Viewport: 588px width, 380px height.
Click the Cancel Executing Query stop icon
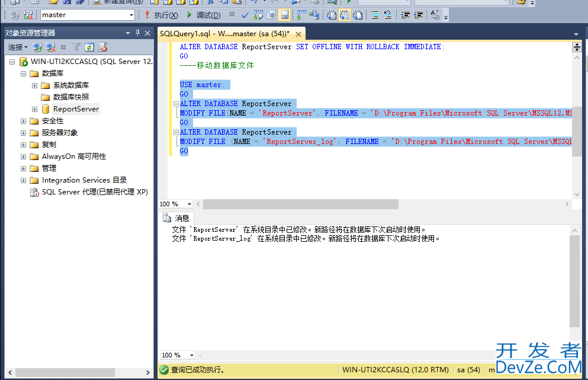coord(232,15)
